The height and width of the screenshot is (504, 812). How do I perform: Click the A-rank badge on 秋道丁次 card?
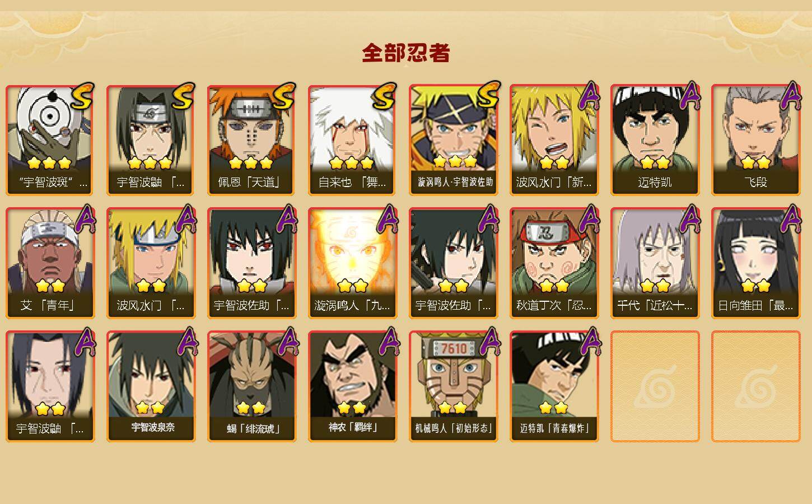589,219
